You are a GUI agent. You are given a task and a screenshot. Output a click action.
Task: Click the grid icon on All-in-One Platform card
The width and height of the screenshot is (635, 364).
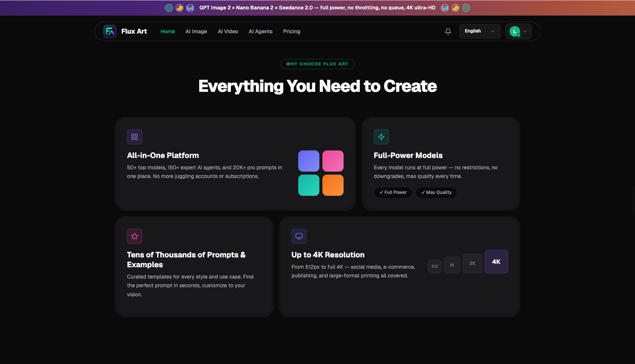coord(135,137)
